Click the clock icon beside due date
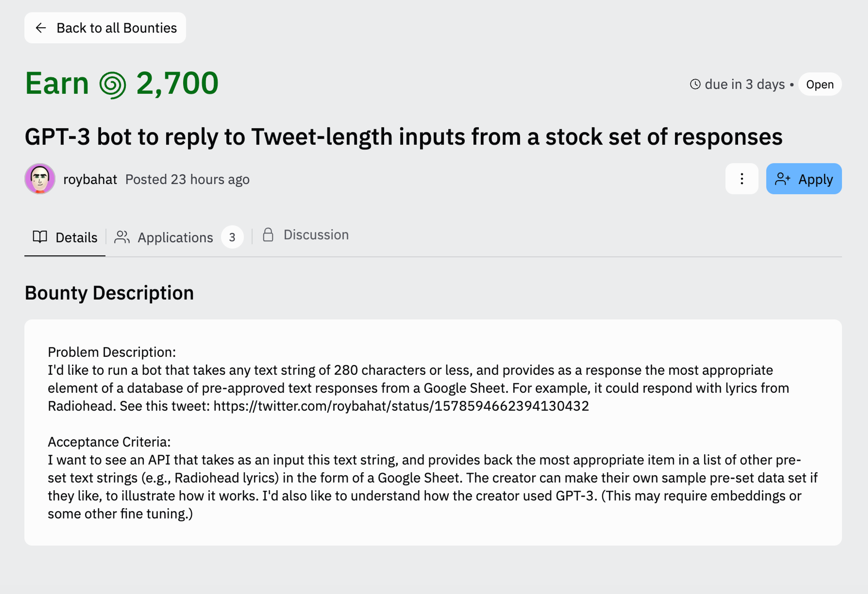 point(695,84)
